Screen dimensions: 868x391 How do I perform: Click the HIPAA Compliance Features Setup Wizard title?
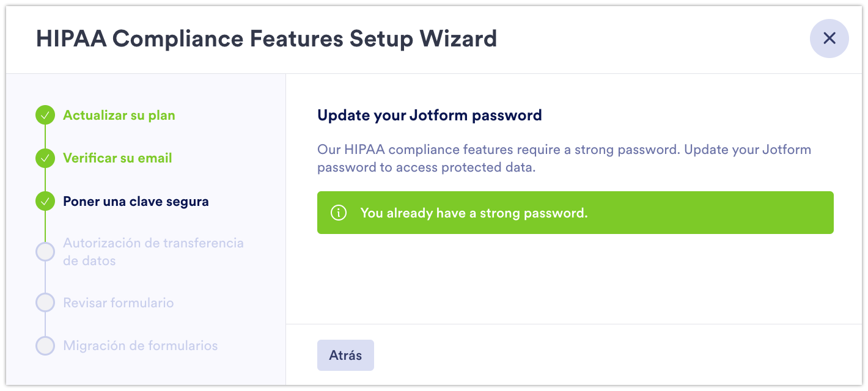pyautogui.click(x=267, y=38)
